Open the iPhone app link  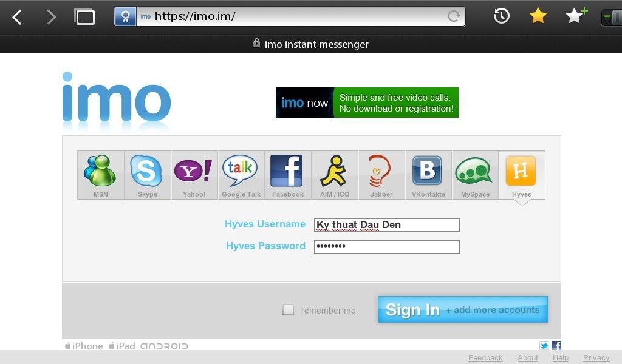point(84,346)
